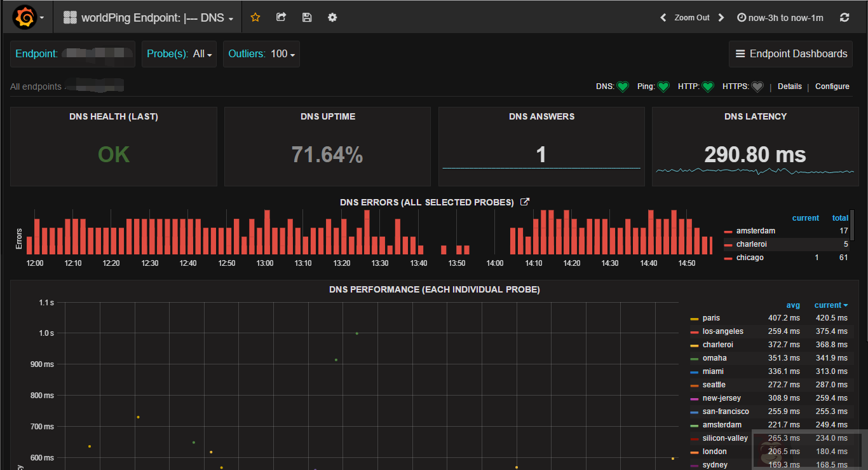Refresh the dashboard

pos(844,18)
